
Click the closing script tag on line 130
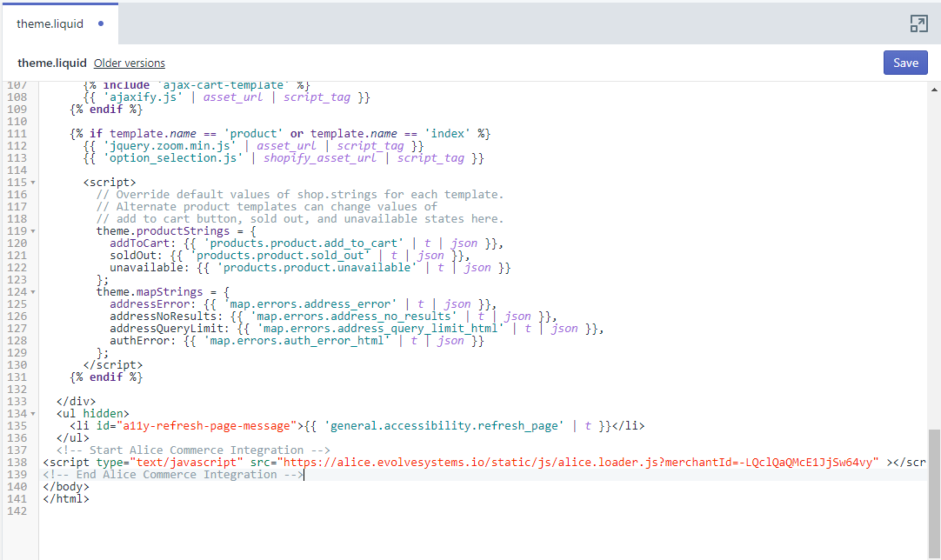point(113,365)
